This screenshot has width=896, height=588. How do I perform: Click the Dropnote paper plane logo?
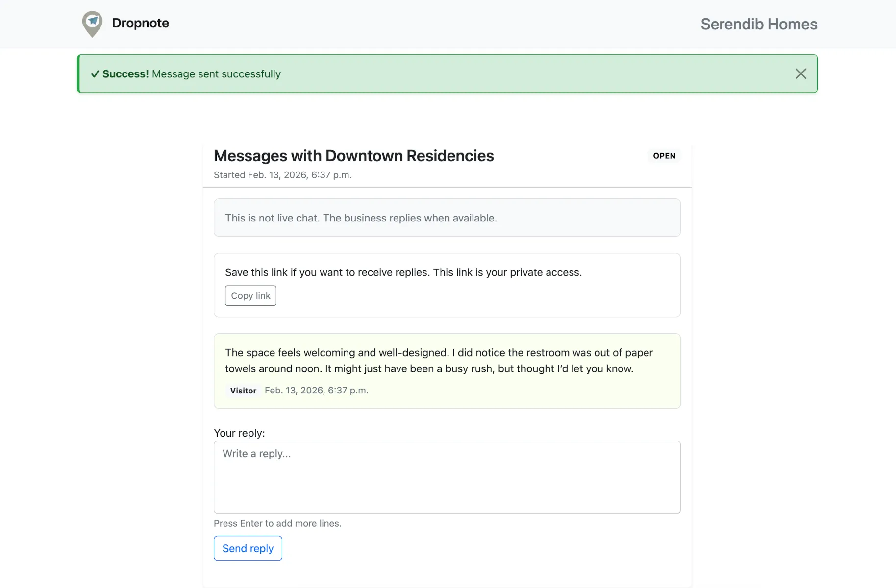[92, 24]
